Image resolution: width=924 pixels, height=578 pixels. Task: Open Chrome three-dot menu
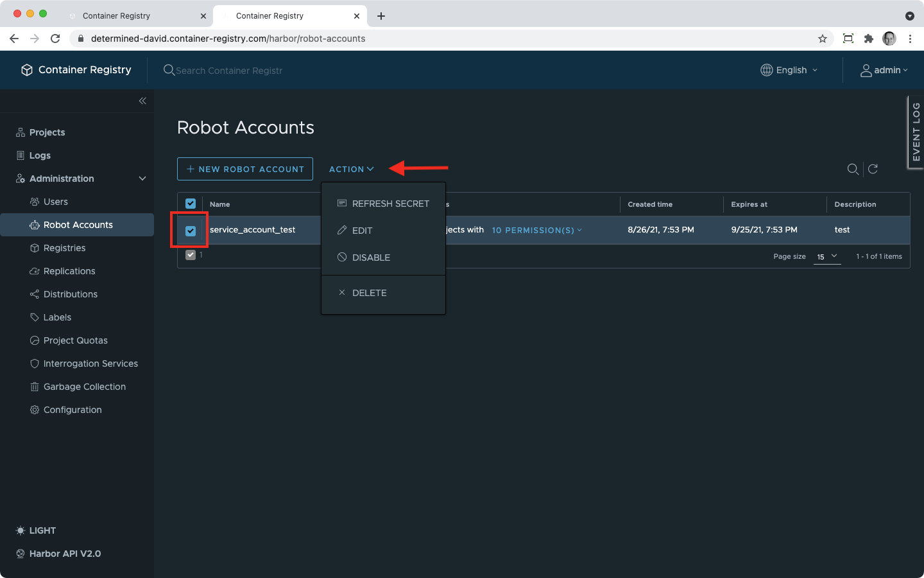coord(910,39)
